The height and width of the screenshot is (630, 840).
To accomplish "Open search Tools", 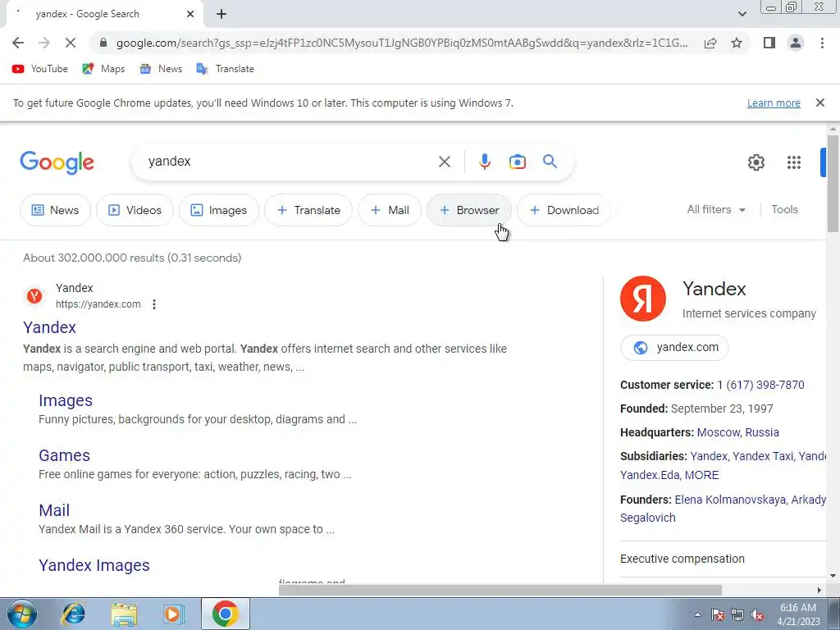I will (785, 209).
